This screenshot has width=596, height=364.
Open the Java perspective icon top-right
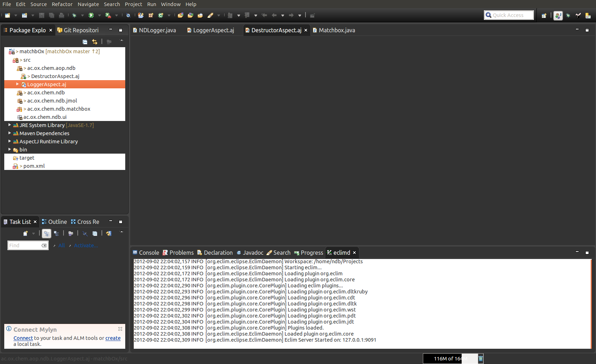click(558, 15)
